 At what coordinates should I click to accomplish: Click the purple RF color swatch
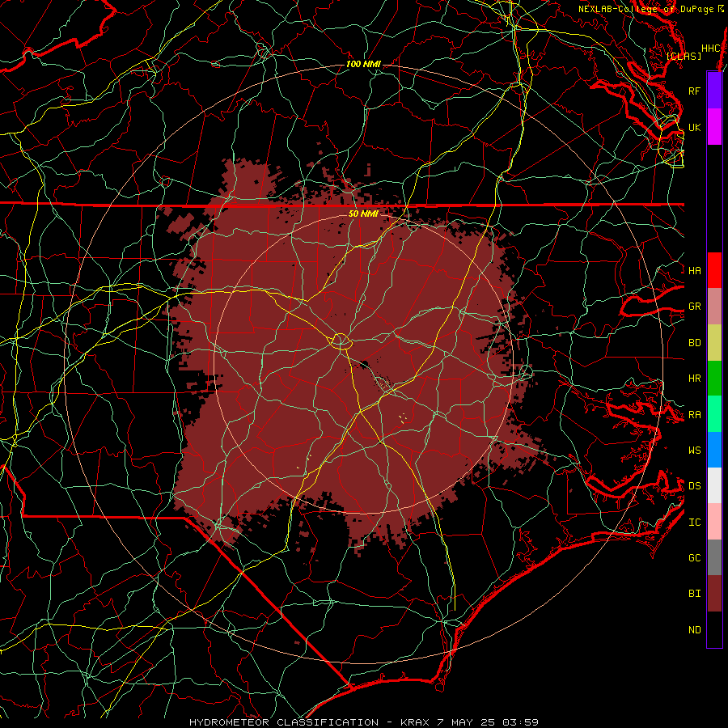tap(714, 91)
